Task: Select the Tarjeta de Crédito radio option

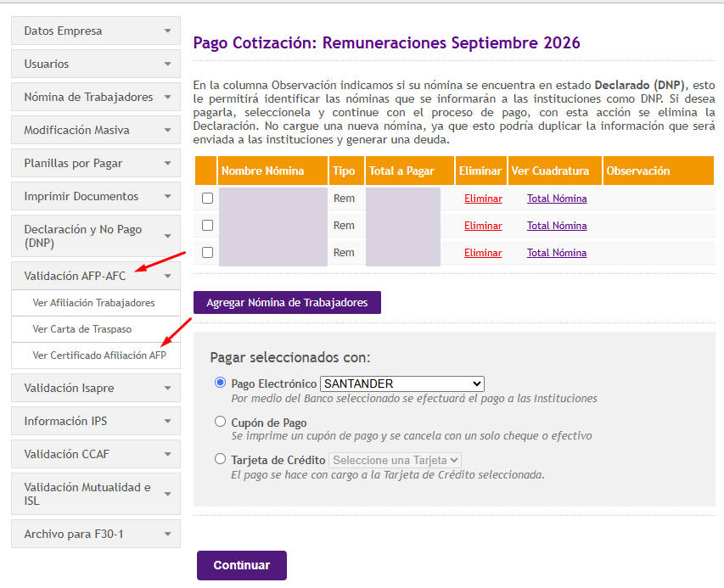Action: 220,459
